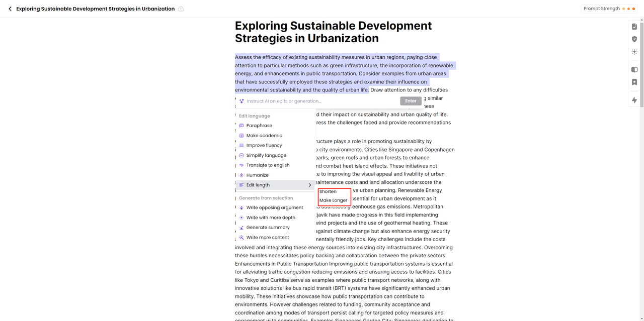Click the Paraphrase icon in the menu
This screenshot has height=321, width=644.
[x=242, y=126]
